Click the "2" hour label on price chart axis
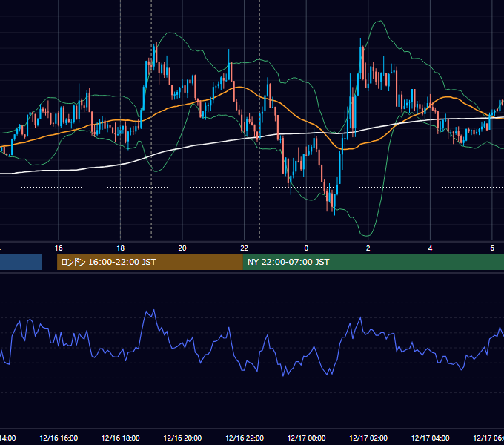Screen dimensions: 504x445 click(x=368, y=248)
